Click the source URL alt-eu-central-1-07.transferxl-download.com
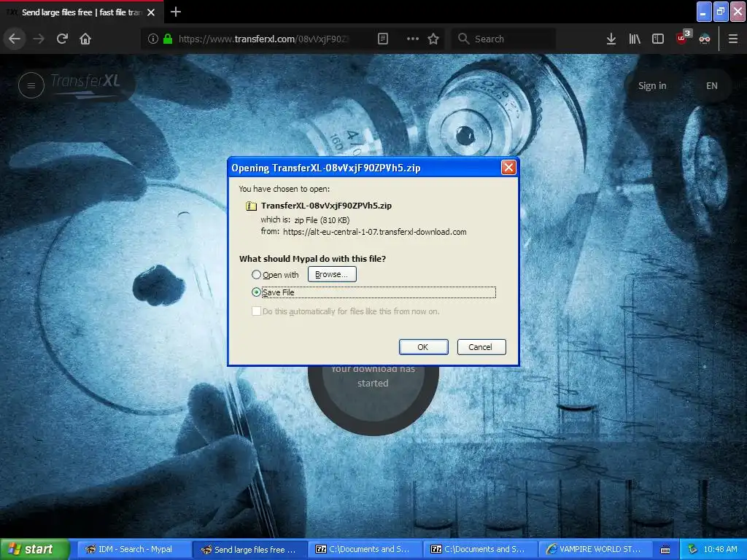 pyautogui.click(x=375, y=232)
